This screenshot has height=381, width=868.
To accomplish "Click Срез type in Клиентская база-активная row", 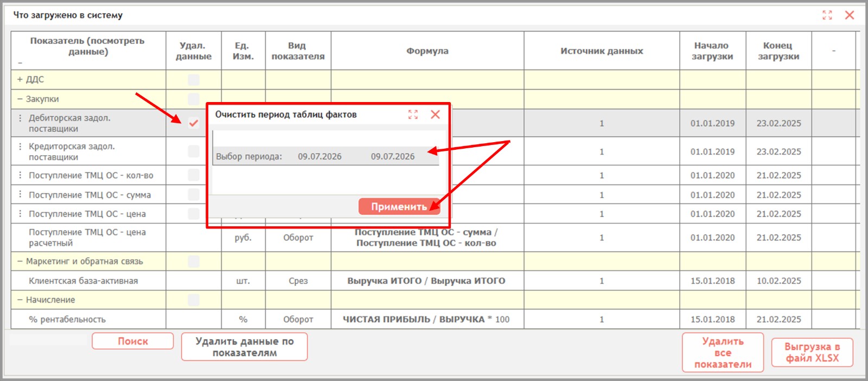I will click(298, 281).
